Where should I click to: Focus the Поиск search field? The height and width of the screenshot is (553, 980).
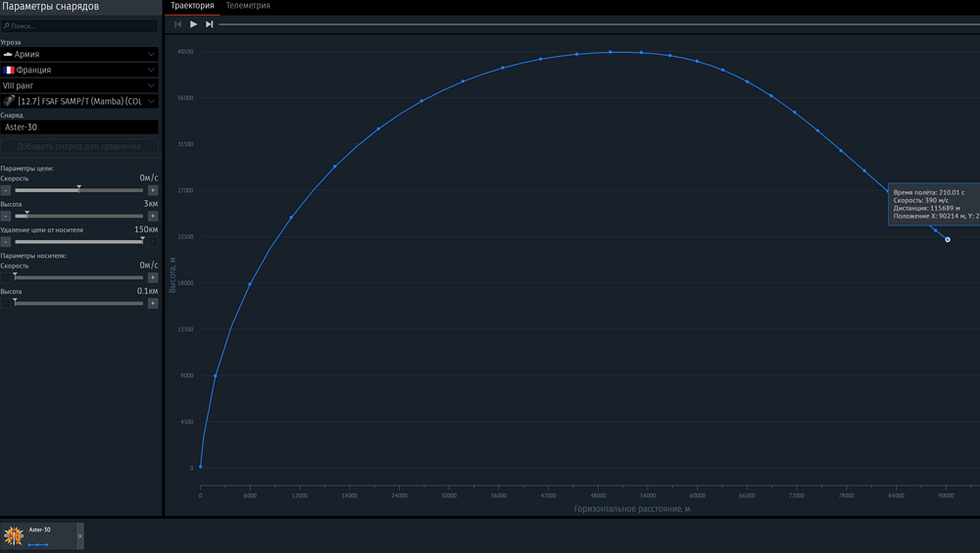79,25
